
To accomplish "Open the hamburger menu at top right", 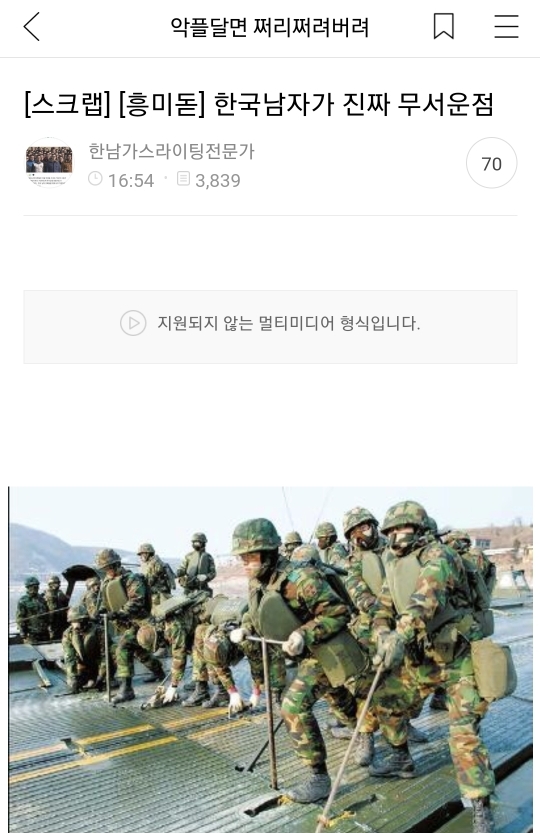I will point(506,27).
